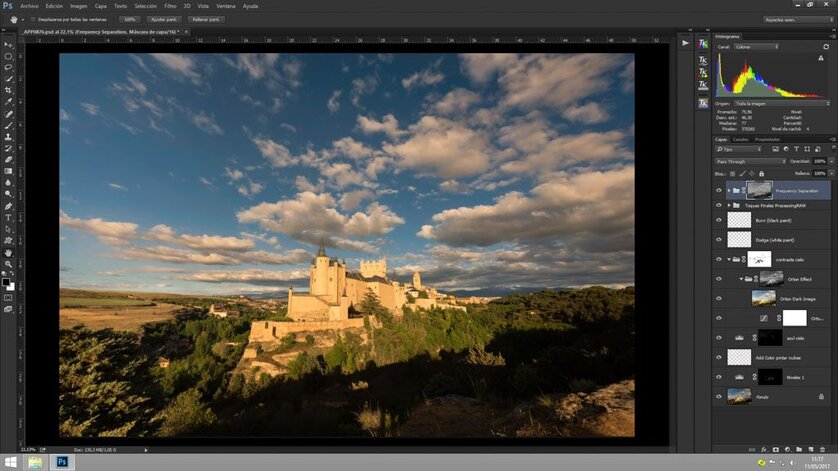Collapse the Orton Effect group
The width and height of the screenshot is (838, 471).
[x=741, y=279]
